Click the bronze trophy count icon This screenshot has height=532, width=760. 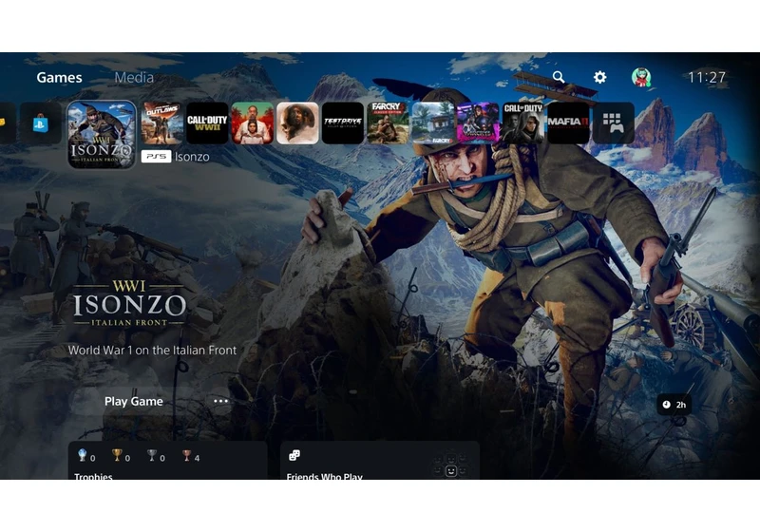pos(186,455)
